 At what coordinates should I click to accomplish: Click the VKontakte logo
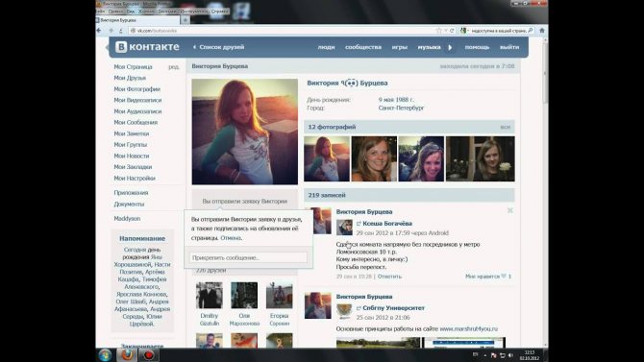pos(147,47)
